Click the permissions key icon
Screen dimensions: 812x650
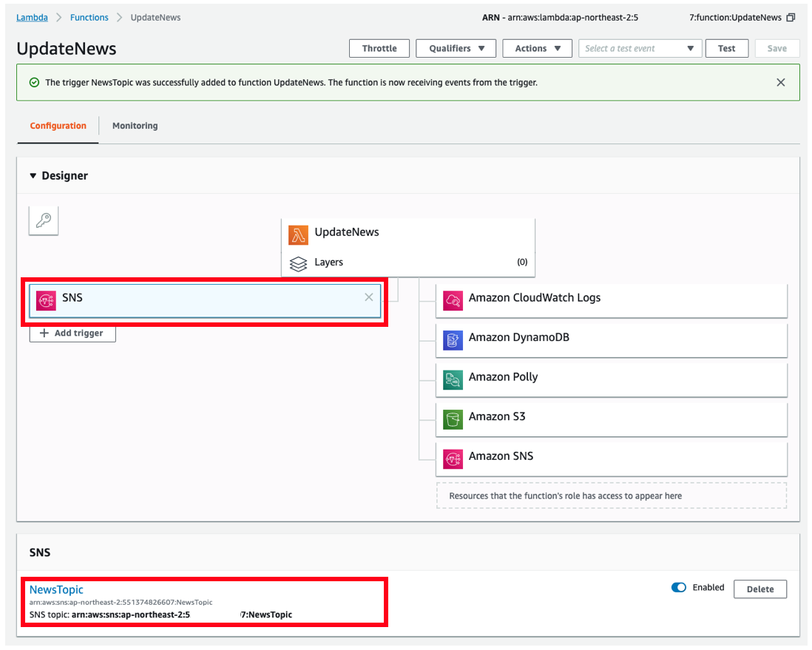coord(44,220)
